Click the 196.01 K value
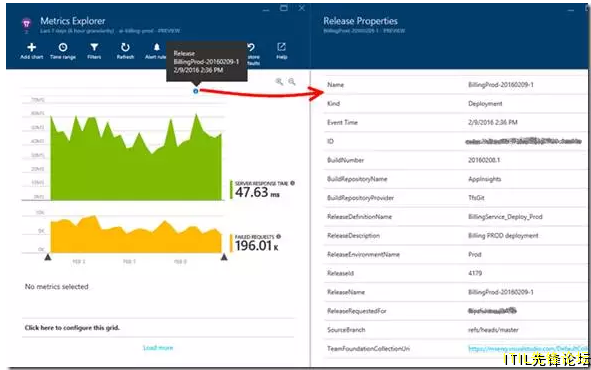The height and width of the screenshot is (370, 591). [x=257, y=246]
